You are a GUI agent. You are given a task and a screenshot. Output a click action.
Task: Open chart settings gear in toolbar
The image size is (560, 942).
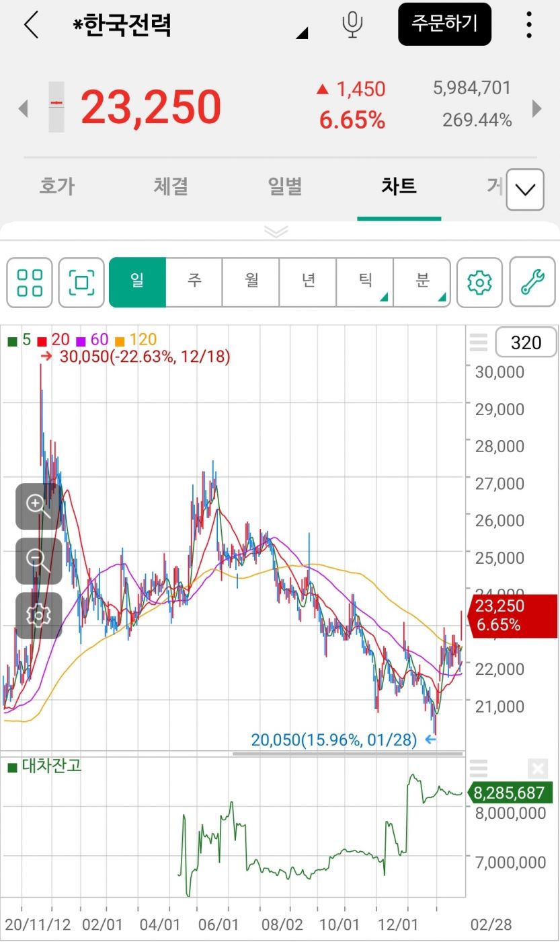click(x=479, y=283)
